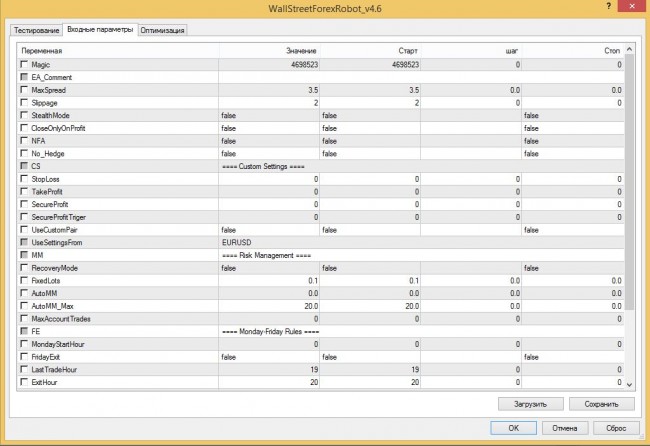Select the Magic Старт value 4698523
Screen dimensions: 650x446
tap(370, 65)
